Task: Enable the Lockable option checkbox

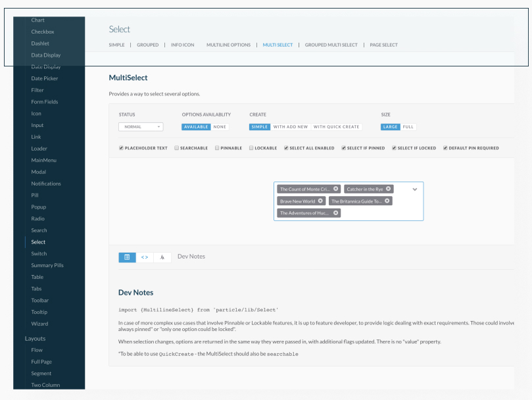Action: tap(251, 148)
